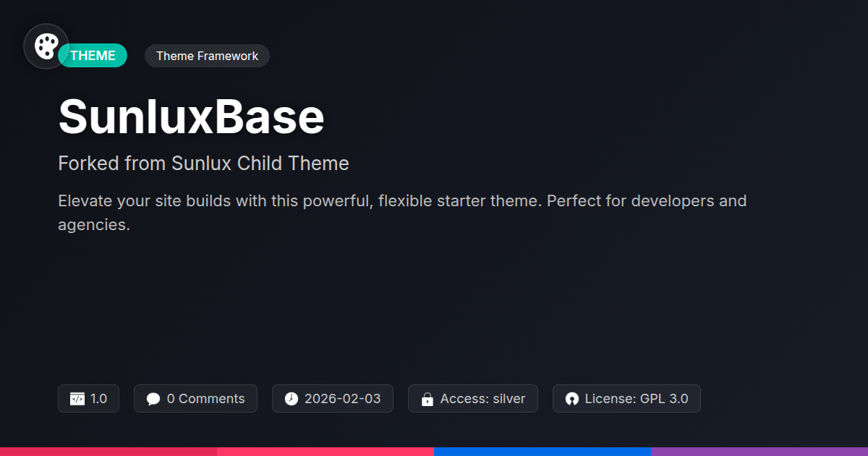Click the SunluxBase title heading
Screen dimensions: 868x456
[191, 117]
